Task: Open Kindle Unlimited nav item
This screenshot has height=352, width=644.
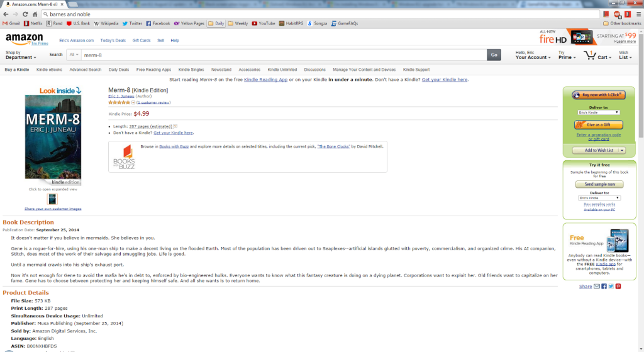Action: click(x=282, y=70)
